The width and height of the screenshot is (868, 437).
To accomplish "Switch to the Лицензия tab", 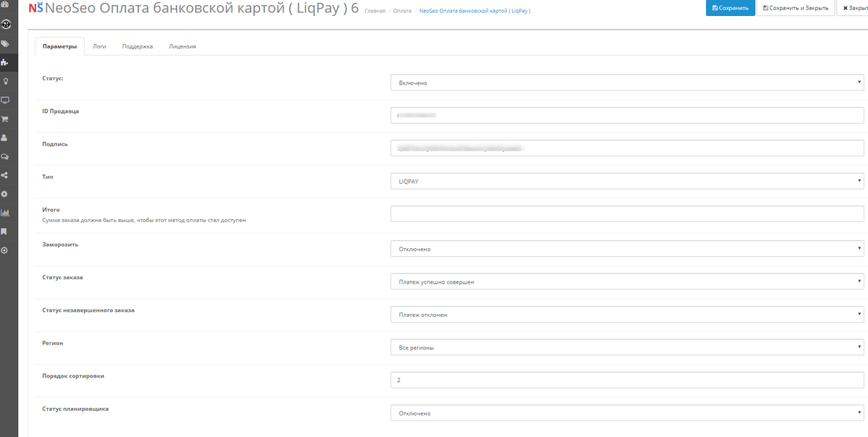I will pos(182,46).
